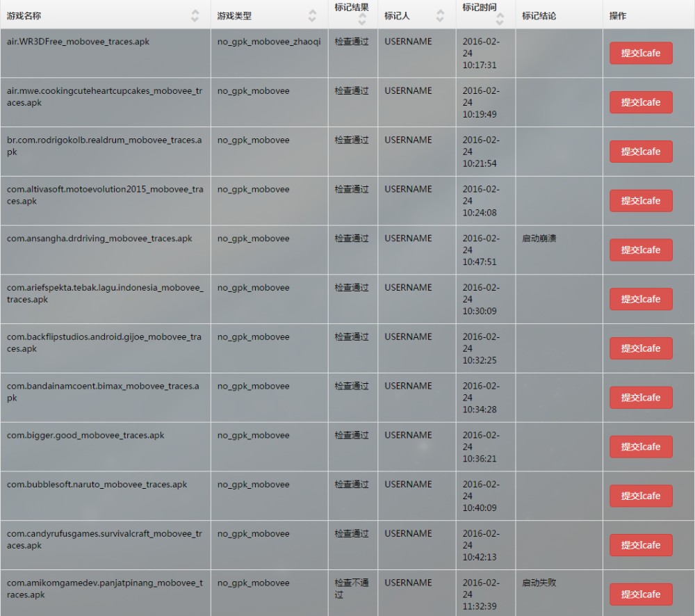The image size is (695, 616).
Task: Toggle sort arrows under 标记结果 header
Action: pyautogui.click(x=361, y=20)
